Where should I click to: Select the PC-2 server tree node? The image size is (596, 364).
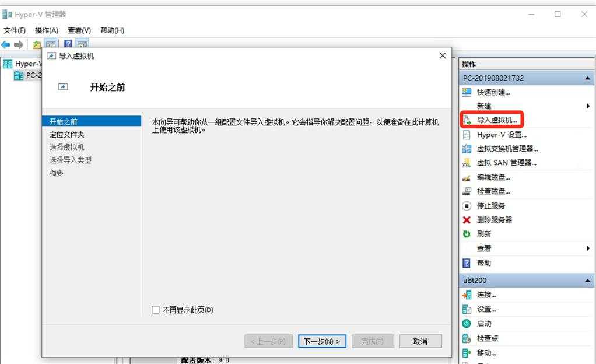[33, 75]
